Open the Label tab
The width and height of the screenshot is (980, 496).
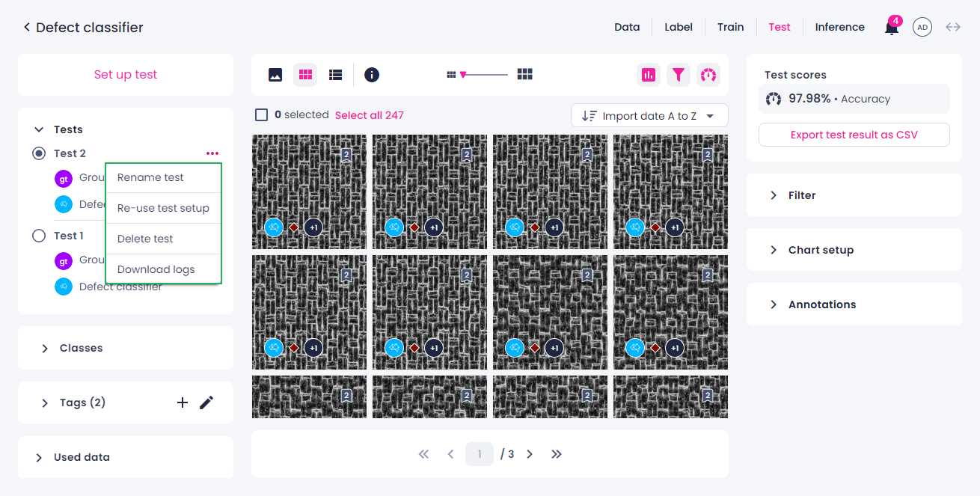pos(679,27)
